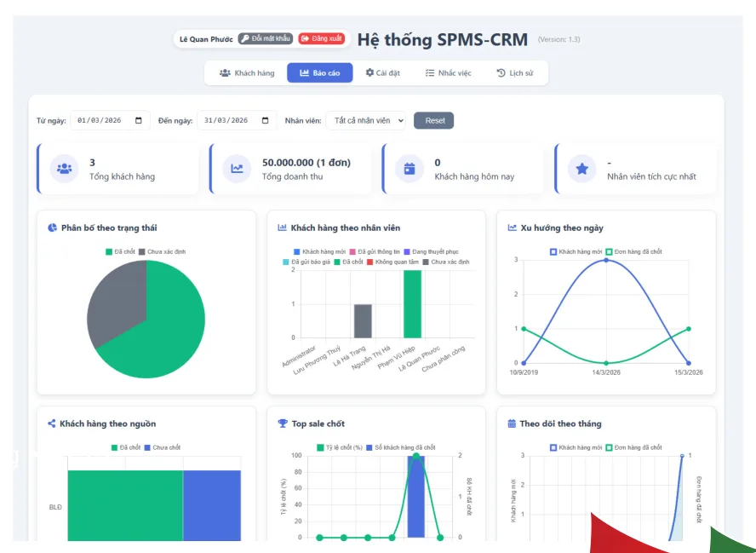Viewport: 756px width, 553px height.
Task: Click the green bar for Phạm Vũ Hiệp
Action: 412,304
